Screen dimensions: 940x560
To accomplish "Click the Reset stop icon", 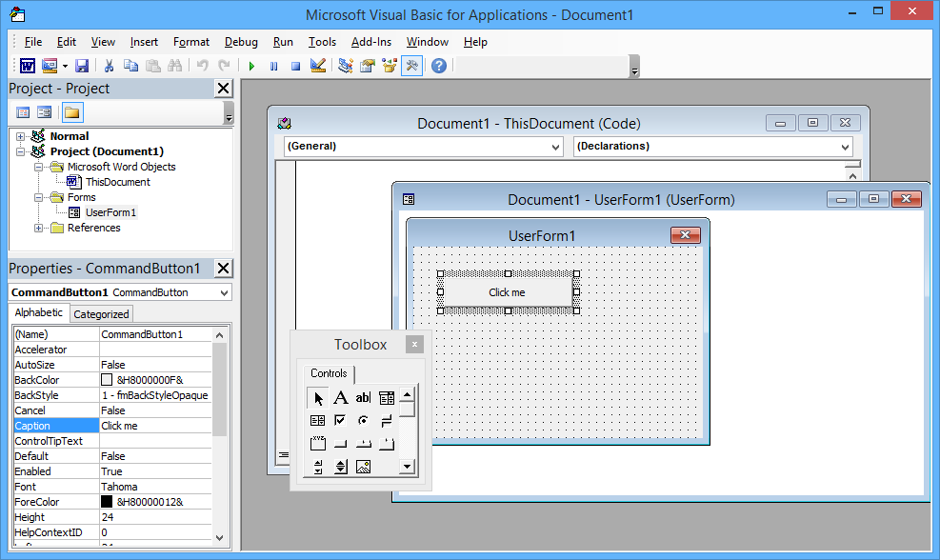I will [295, 66].
